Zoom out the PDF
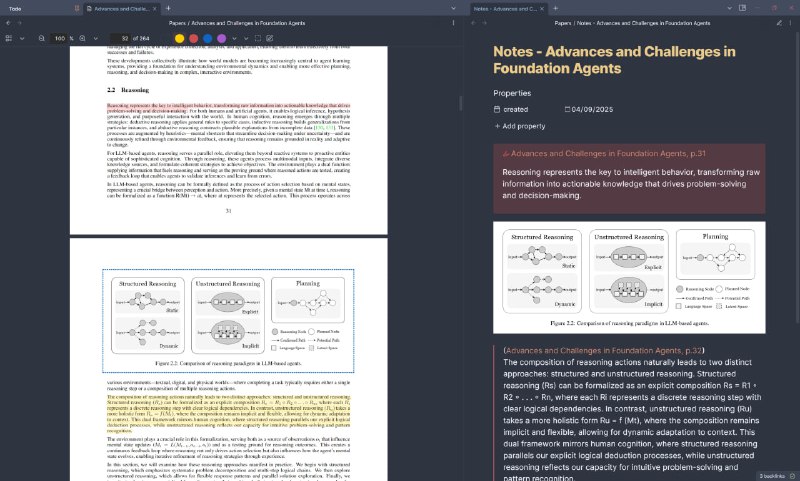 pos(41,38)
